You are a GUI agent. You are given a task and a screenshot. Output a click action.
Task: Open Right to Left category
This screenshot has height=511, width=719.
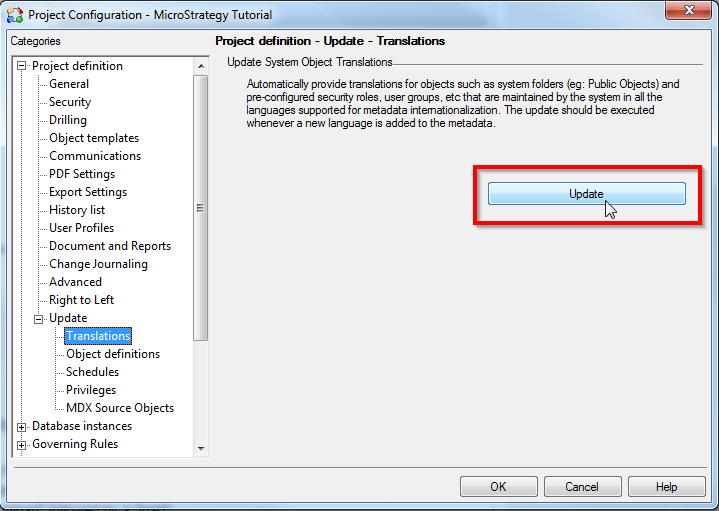[x=82, y=300]
